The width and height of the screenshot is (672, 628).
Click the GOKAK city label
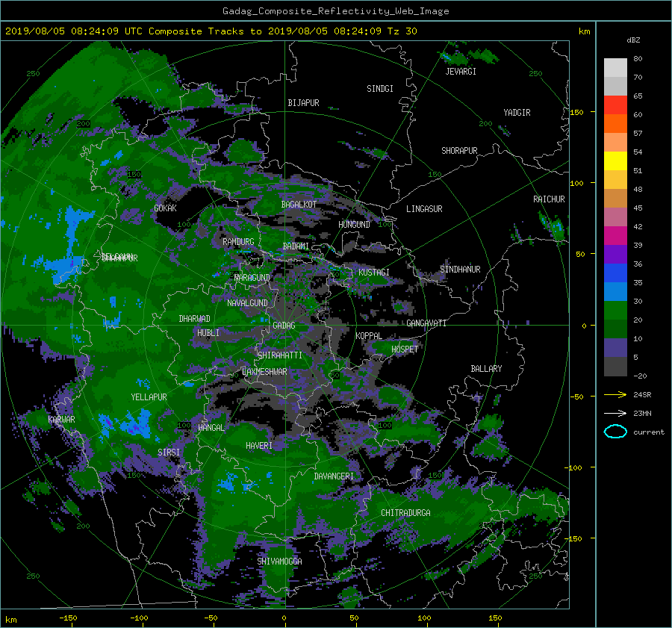coord(165,208)
